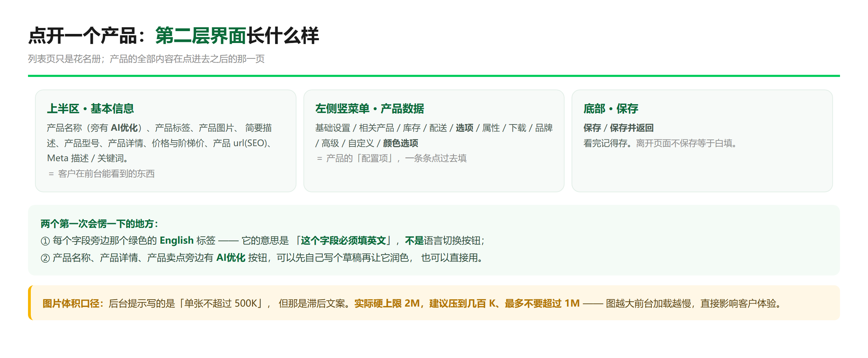Image resolution: width=868 pixels, height=358 pixels.
Task: Click the card heading 左侧竖菜单 · 产品数据
Action: (370, 109)
